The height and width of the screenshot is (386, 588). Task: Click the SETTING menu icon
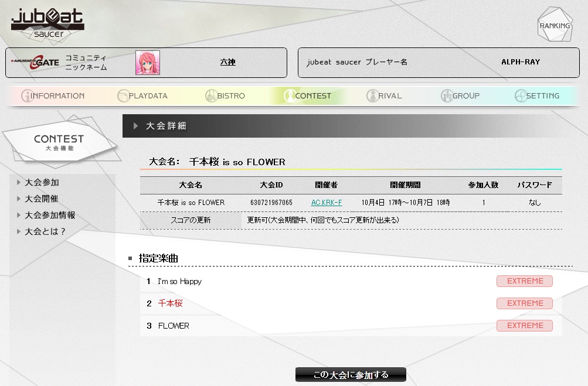[520, 95]
